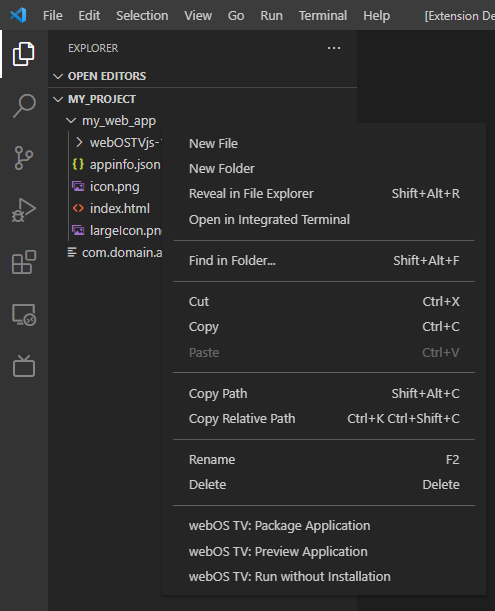The height and width of the screenshot is (611, 495).
Task: Open Explorer's more actions ellipsis
Action: (334, 48)
